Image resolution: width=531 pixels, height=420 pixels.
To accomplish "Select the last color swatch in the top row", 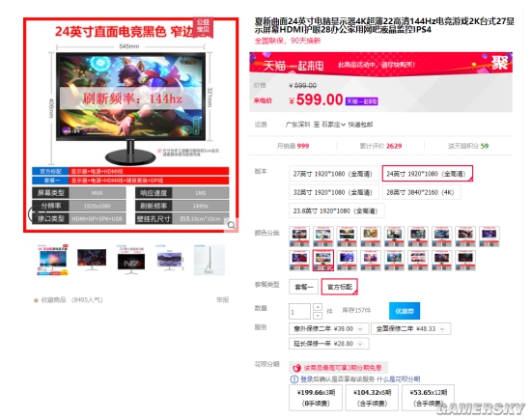I will tap(489, 237).
